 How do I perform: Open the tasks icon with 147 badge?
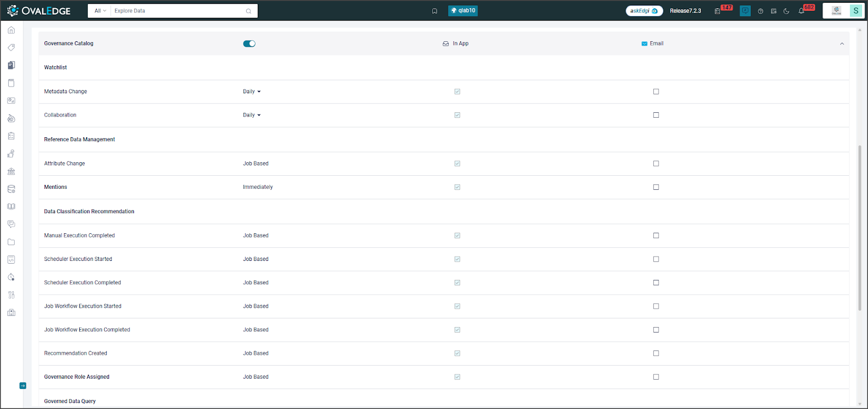click(717, 11)
